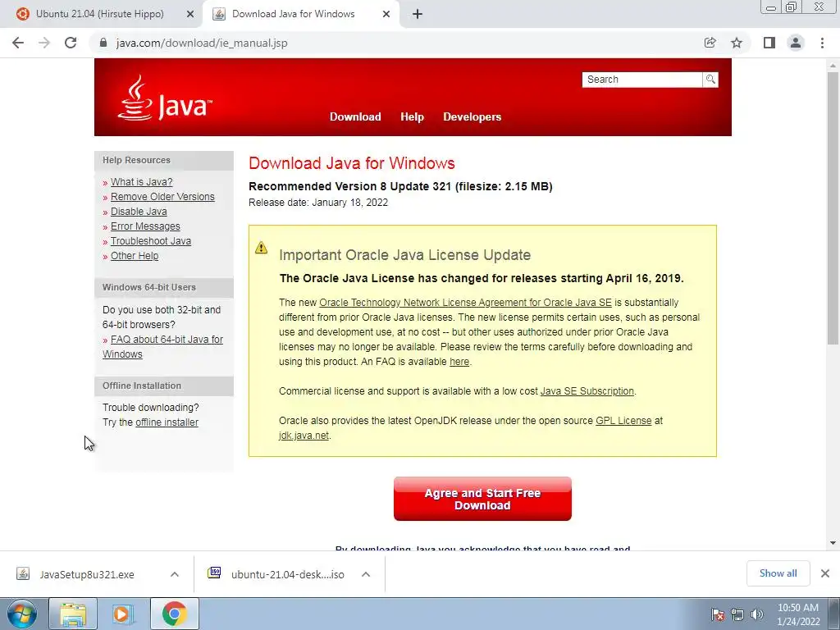Viewport: 840px width, 630px height.
Task: Open Chrome three-dot menu
Action: [x=822, y=43]
